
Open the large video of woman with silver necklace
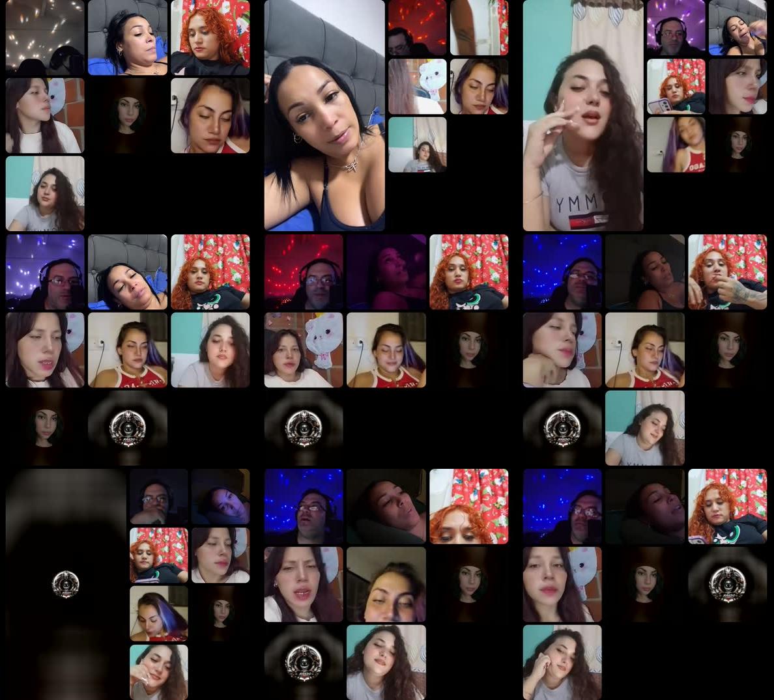(324, 115)
